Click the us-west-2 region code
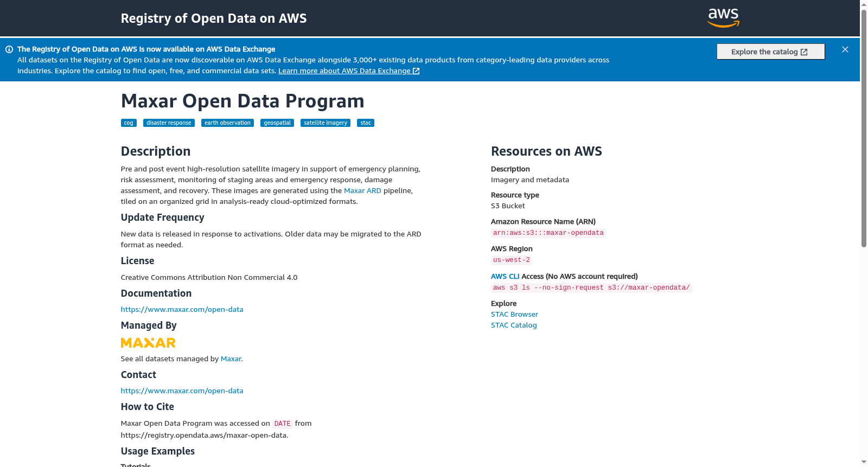Screen dimensions: 868x467 512,260
